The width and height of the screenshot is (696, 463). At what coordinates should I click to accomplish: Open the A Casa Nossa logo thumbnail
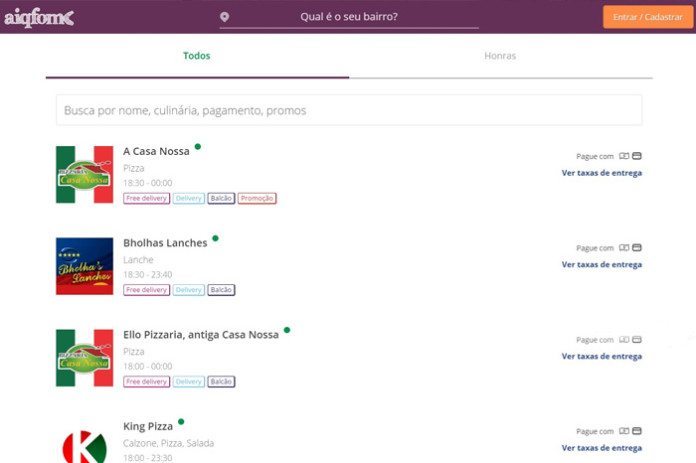[x=84, y=174]
